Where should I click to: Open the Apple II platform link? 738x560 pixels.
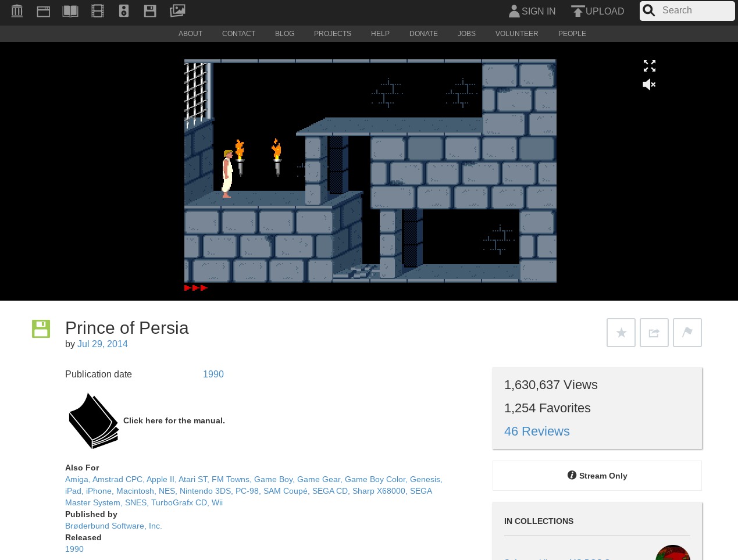click(x=161, y=479)
